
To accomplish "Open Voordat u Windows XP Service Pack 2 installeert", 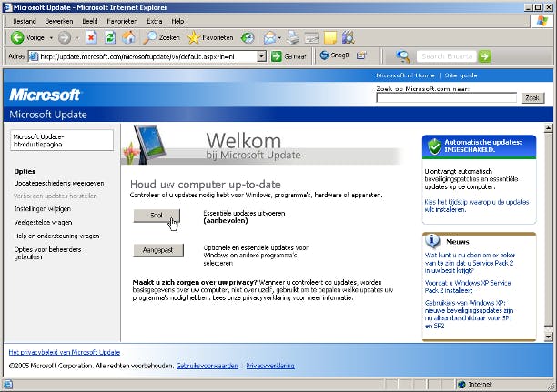I will pos(468,286).
